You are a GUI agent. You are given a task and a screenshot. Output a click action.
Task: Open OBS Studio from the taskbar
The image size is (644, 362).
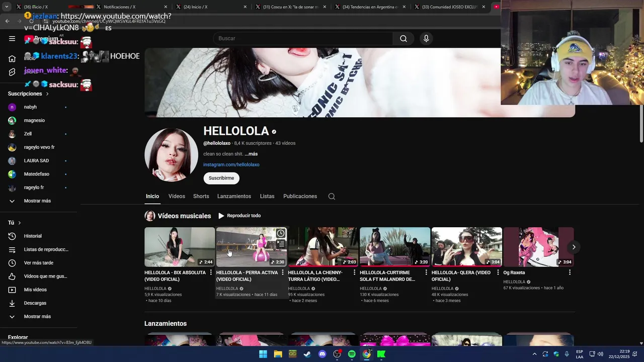[337, 354]
